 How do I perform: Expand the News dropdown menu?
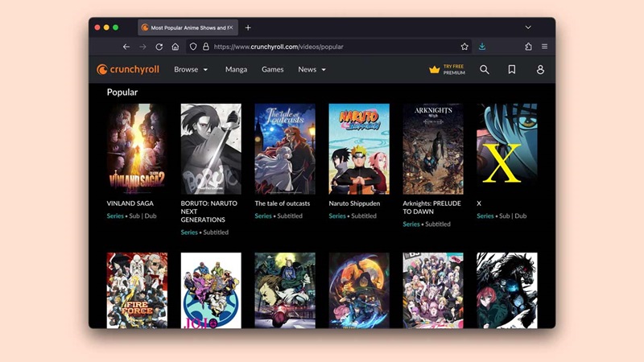point(312,70)
